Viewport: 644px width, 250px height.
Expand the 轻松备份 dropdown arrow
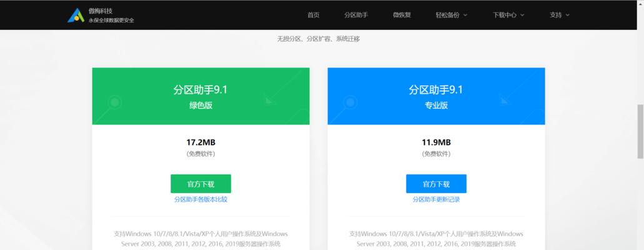[465, 15]
